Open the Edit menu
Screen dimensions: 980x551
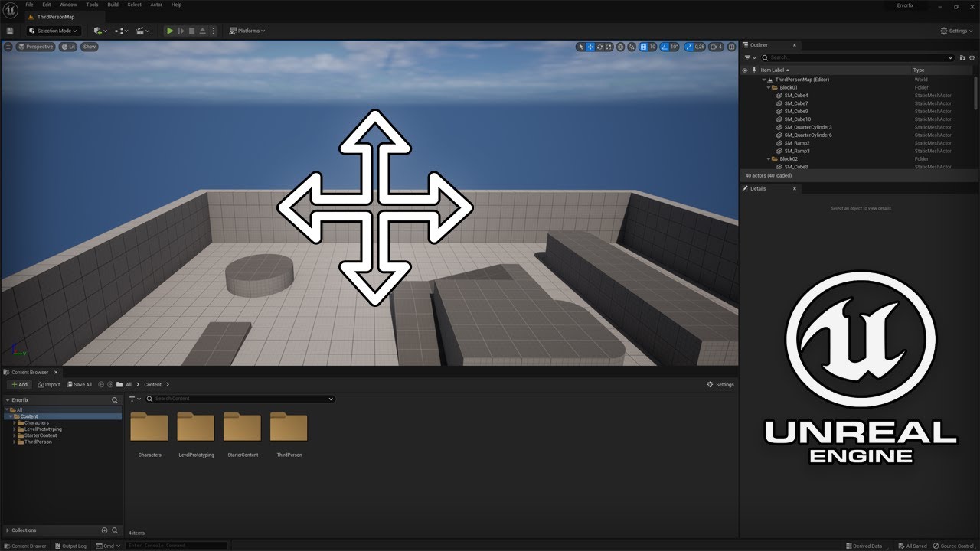pyautogui.click(x=47, y=5)
